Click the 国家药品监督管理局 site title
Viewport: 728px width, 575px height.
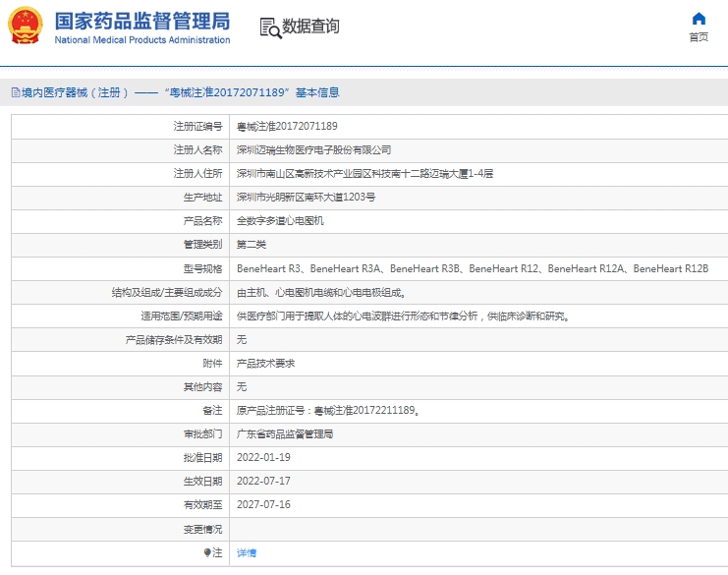pos(142,20)
